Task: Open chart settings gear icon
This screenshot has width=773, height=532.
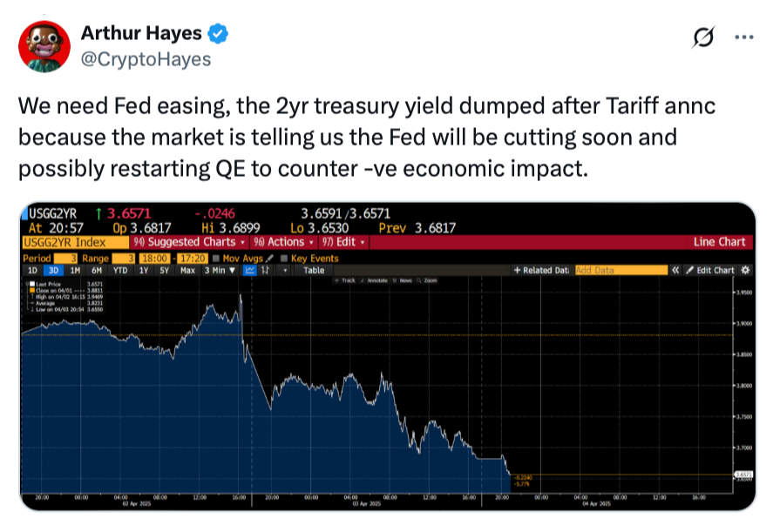Action: click(x=744, y=270)
